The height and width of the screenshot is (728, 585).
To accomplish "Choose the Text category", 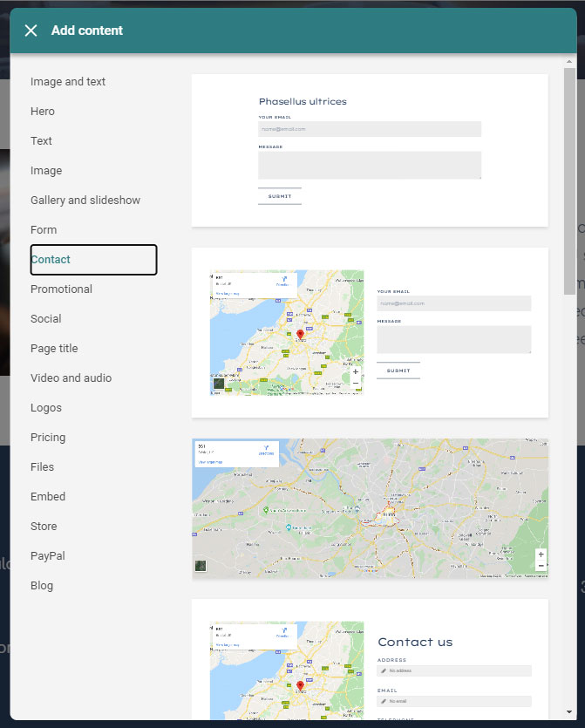I will (x=41, y=141).
